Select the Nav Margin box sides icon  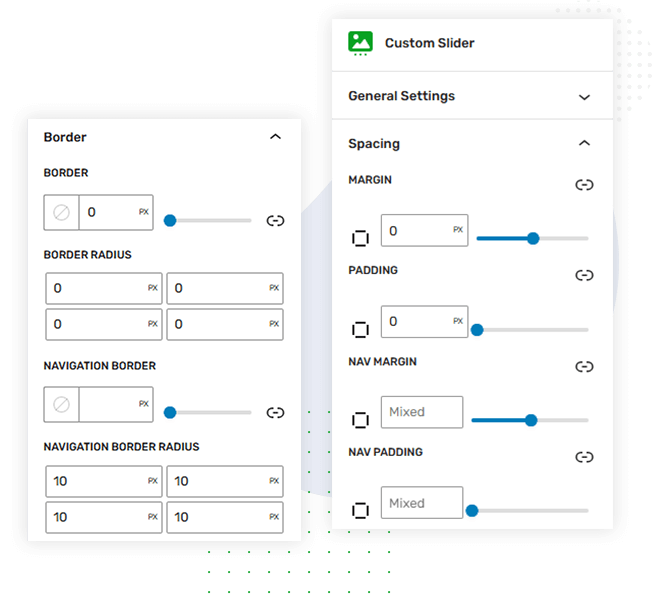pos(360,420)
